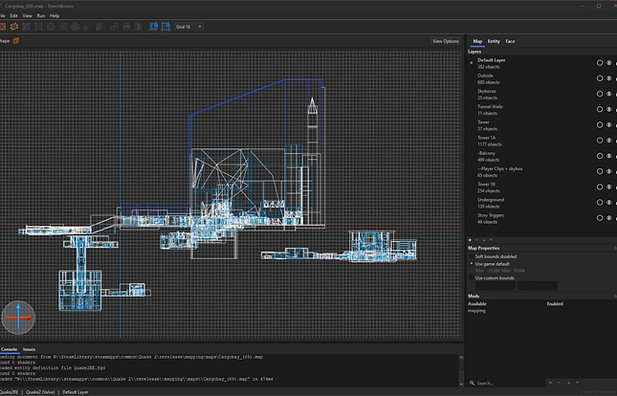Click circle toggle on Tunnel Walls row
This screenshot has width=617, height=396.
(x=600, y=109)
